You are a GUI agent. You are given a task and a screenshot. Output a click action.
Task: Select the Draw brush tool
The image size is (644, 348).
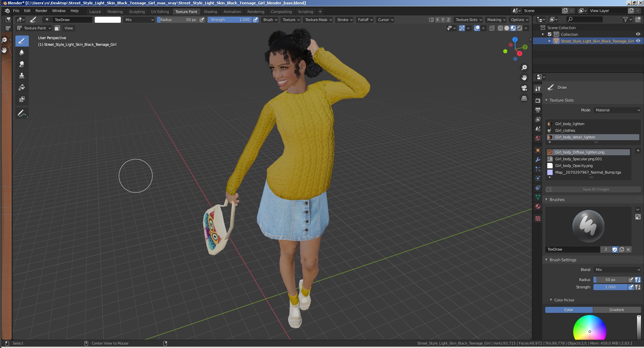[22, 41]
